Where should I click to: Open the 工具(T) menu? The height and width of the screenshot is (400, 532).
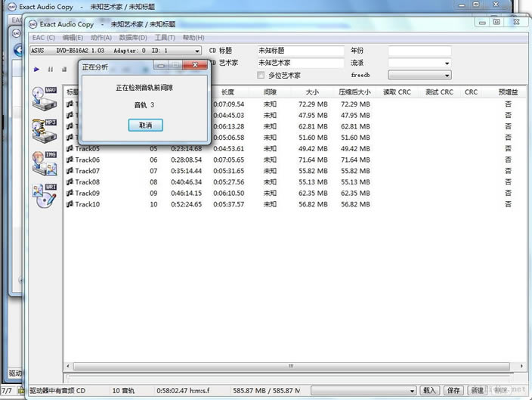click(165, 37)
